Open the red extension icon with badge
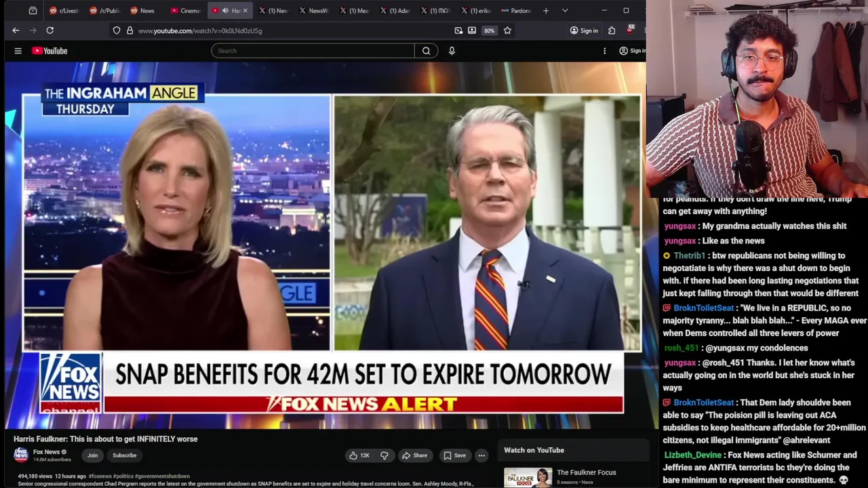This screenshot has width=868, height=488. (630, 30)
